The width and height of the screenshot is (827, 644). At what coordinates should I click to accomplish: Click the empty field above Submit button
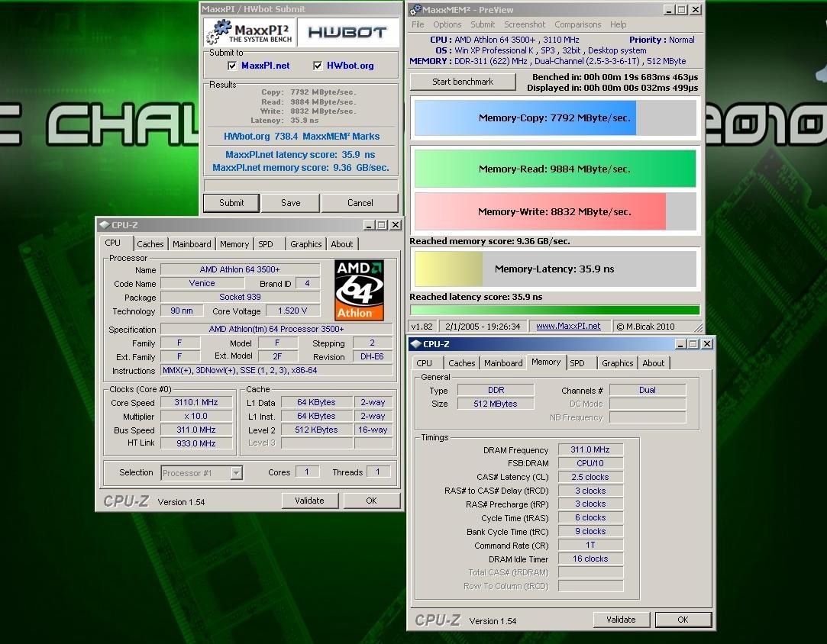click(301, 185)
